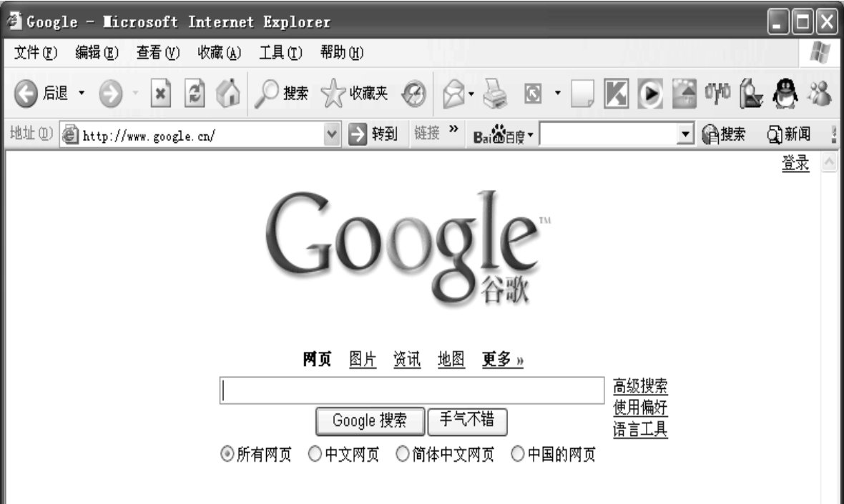Click the IE window title icon

14,21
